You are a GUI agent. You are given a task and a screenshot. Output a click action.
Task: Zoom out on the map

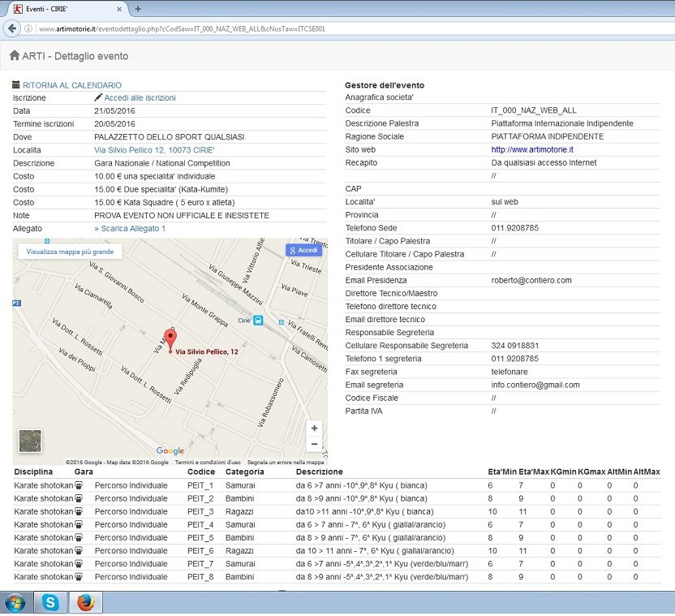pyautogui.click(x=314, y=444)
